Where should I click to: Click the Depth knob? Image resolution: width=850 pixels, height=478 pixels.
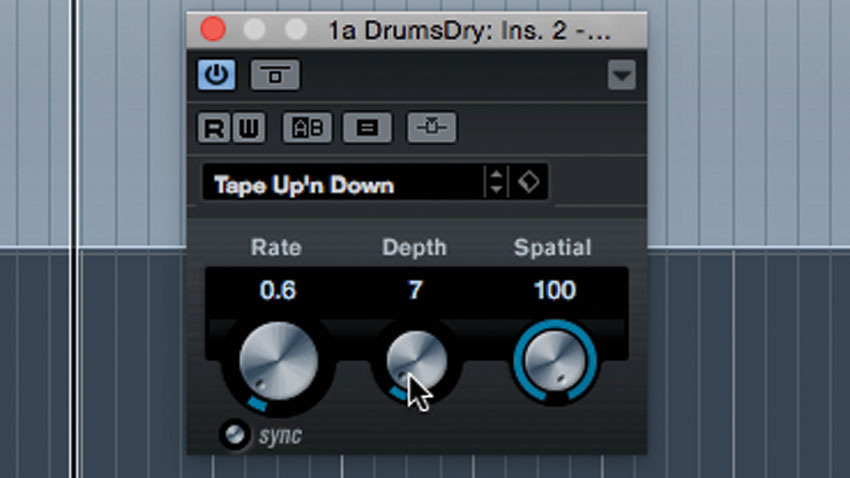point(416,361)
